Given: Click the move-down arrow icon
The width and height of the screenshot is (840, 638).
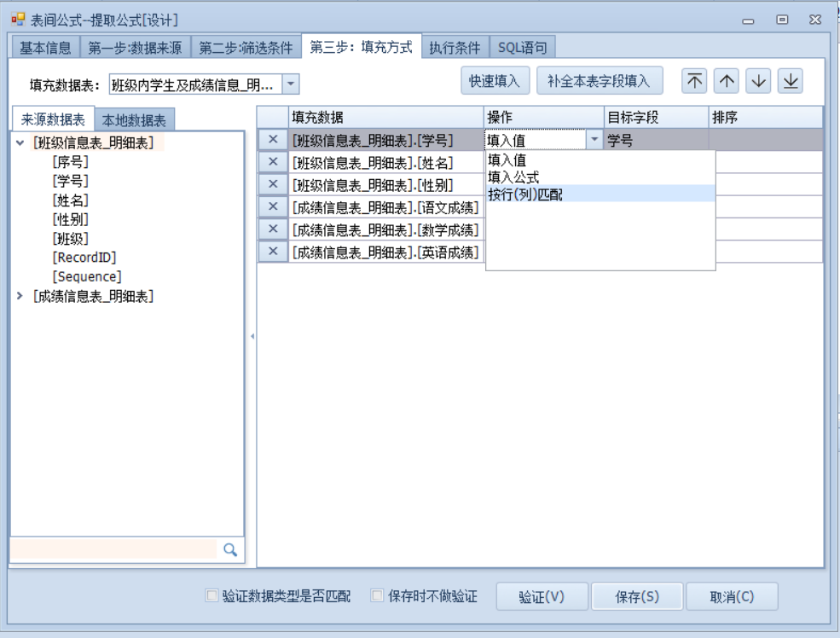Looking at the screenshot, I should tap(758, 81).
